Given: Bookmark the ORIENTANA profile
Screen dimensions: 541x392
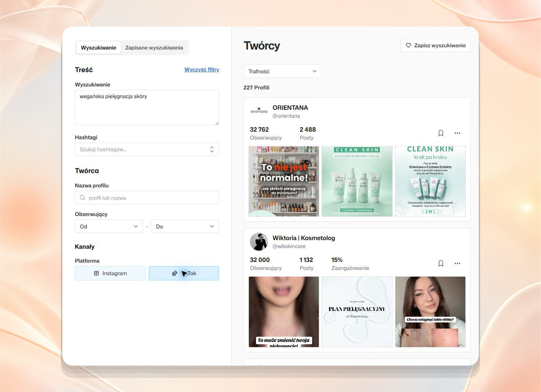Looking at the screenshot, I should [x=441, y=133].
